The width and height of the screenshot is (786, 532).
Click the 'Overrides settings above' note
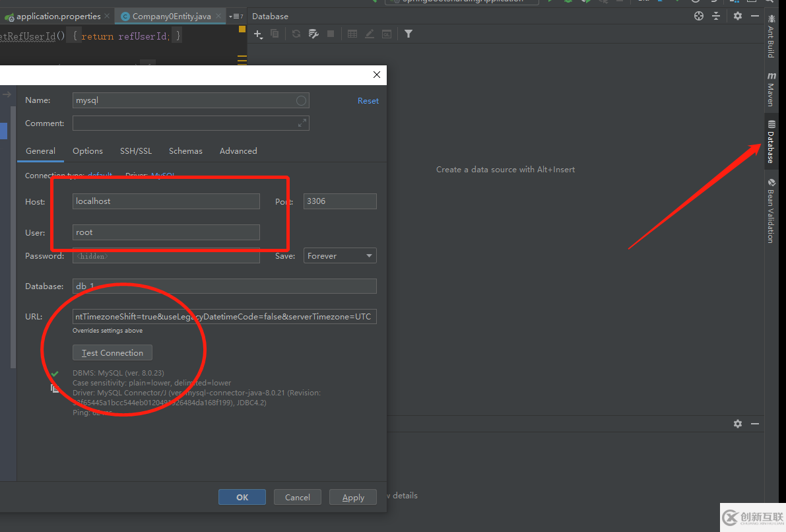(x=108, y=331)
